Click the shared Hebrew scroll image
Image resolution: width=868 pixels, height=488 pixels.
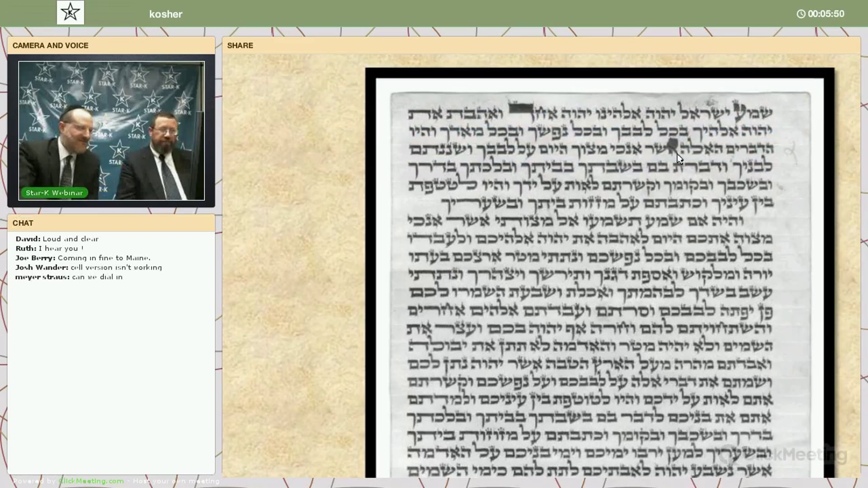[600, 273]
